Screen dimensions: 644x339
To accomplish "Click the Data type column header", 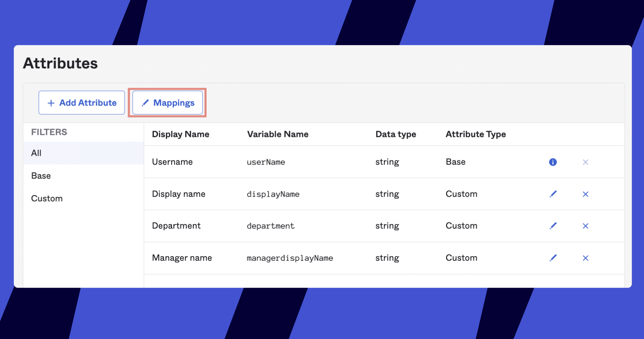I will pos(395,134).
